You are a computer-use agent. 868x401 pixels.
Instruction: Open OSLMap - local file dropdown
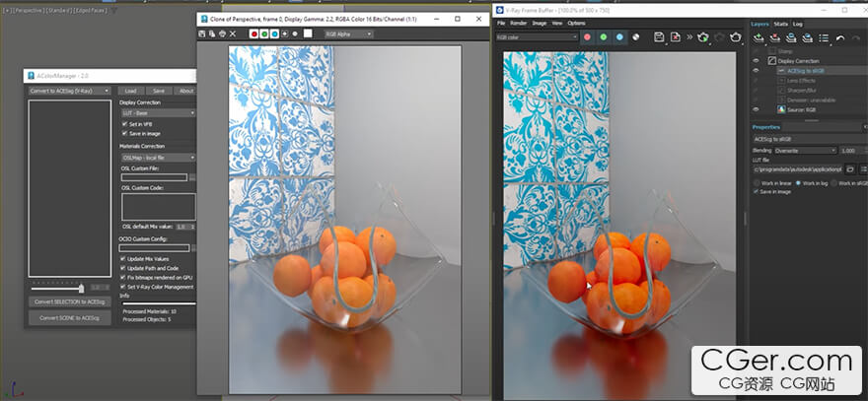click(159, 158)
